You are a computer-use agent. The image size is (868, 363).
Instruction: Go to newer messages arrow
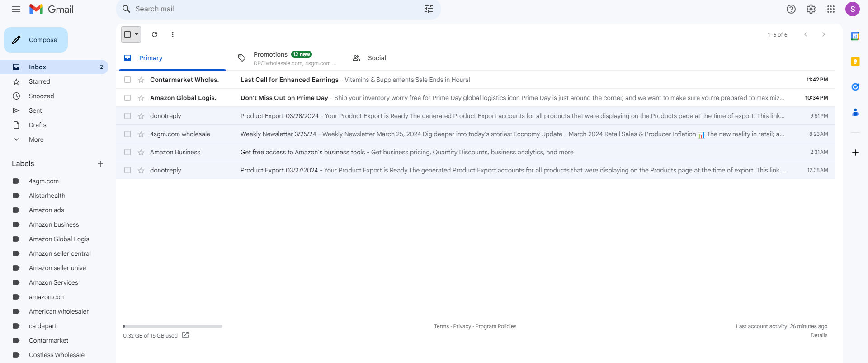click(806, 34)
